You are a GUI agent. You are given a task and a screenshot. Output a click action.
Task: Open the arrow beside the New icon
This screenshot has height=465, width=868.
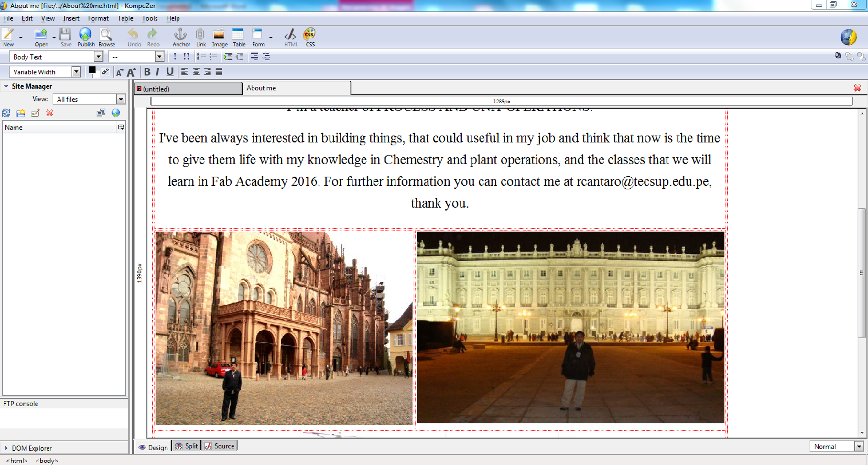pyautogui.click(x=21, y=38)
